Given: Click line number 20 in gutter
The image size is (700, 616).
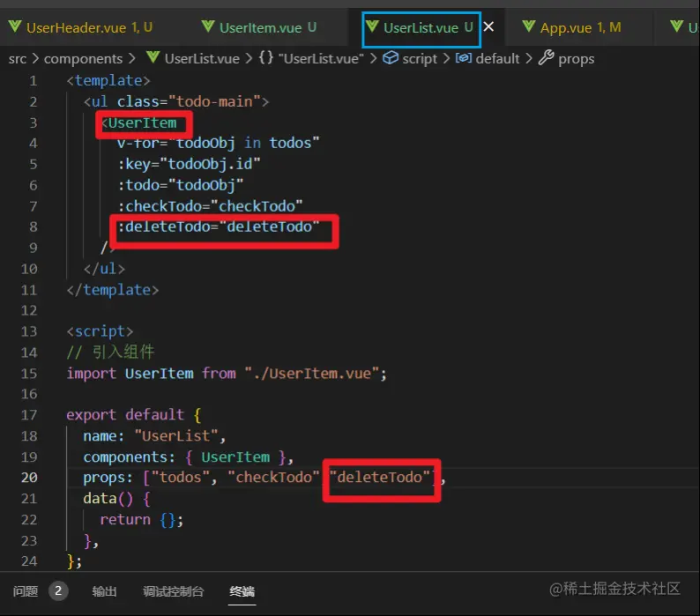Looking at the screenshot, I should tap(29, 478).
